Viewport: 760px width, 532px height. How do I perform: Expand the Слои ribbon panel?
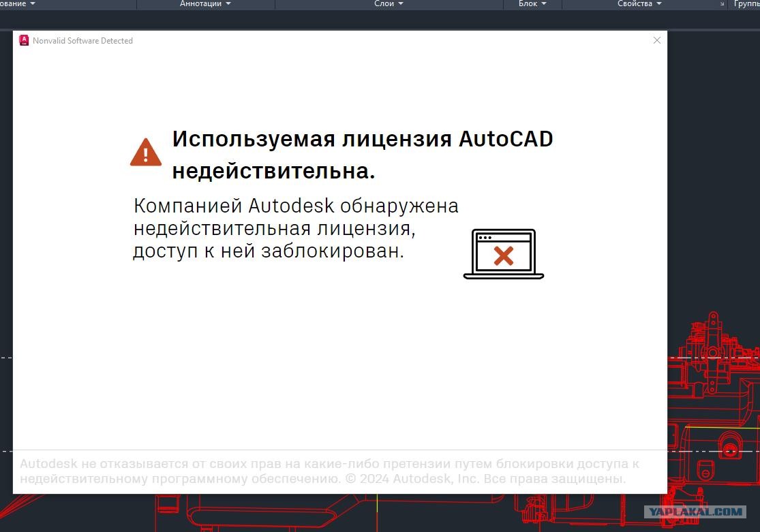click(x=389, y=3)
